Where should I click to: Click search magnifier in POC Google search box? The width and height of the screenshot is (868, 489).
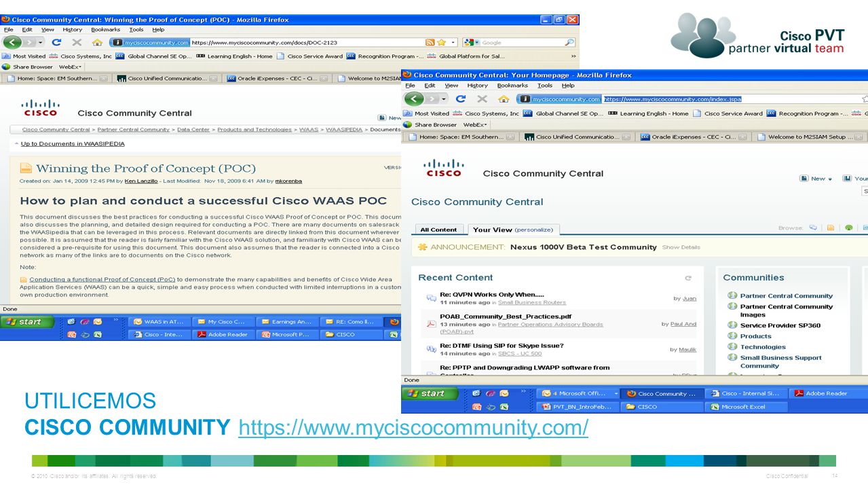[569, 42]
